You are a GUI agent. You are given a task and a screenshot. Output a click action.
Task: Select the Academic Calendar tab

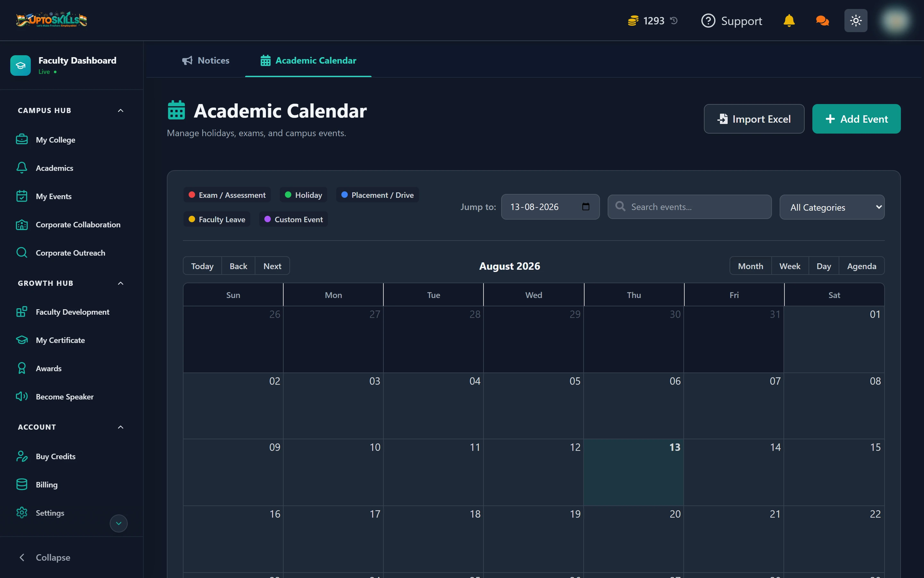click(308, 60)
